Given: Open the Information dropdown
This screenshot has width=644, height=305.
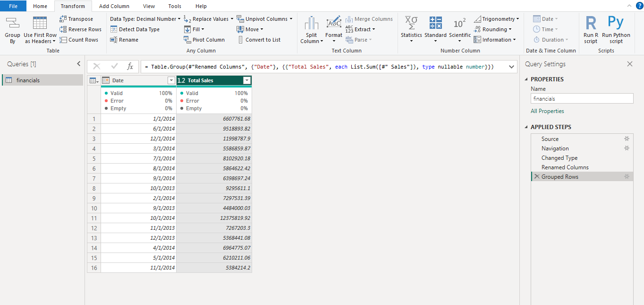Looking at the screenshot, I should point(495,40).
